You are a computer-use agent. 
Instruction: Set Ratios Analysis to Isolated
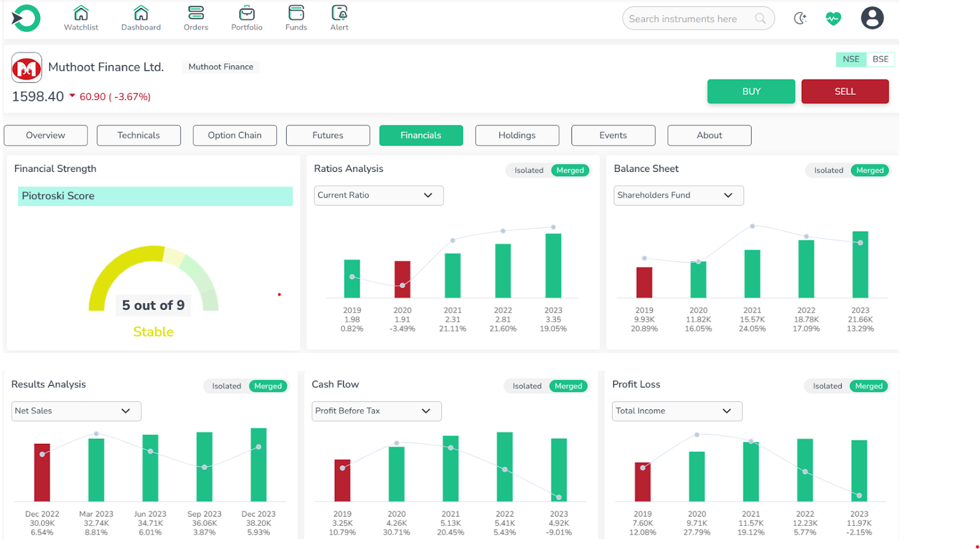pyautogui.click(x=529, y=170)
